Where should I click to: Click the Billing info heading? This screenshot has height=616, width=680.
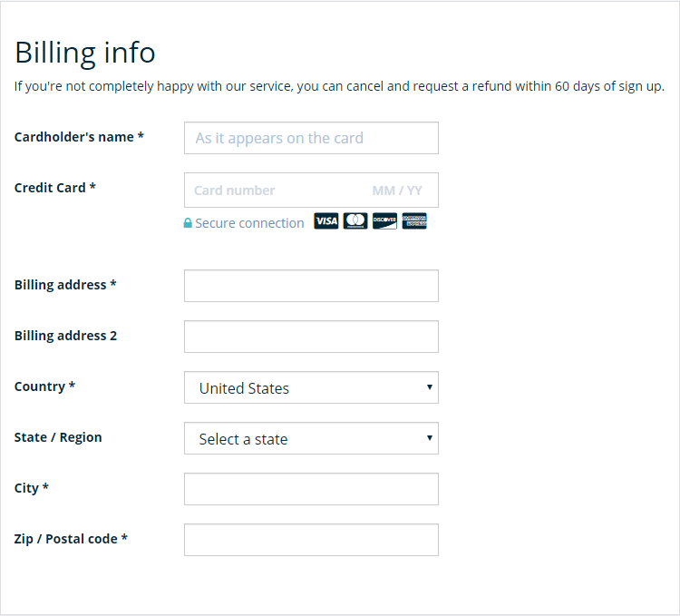point(85,53)
